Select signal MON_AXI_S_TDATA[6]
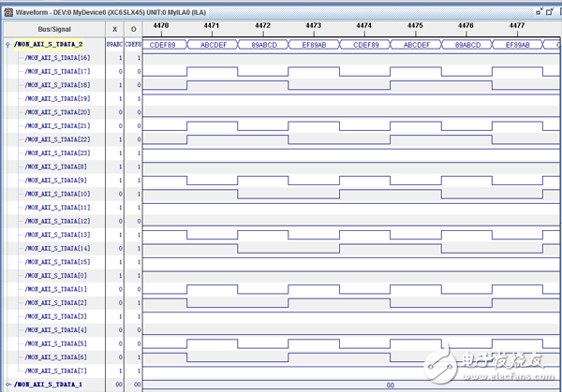The height and width of the screenshot is (392, 562). point(56,357)
